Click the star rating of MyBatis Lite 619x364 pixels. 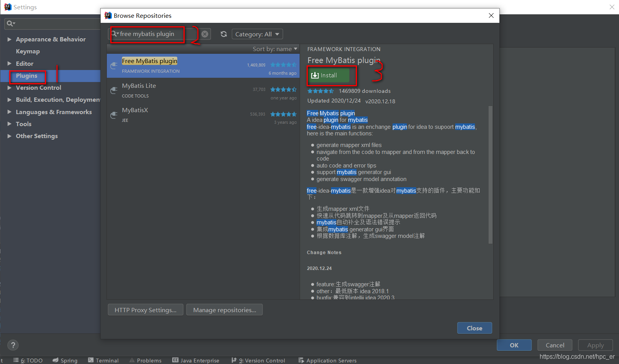283,89
